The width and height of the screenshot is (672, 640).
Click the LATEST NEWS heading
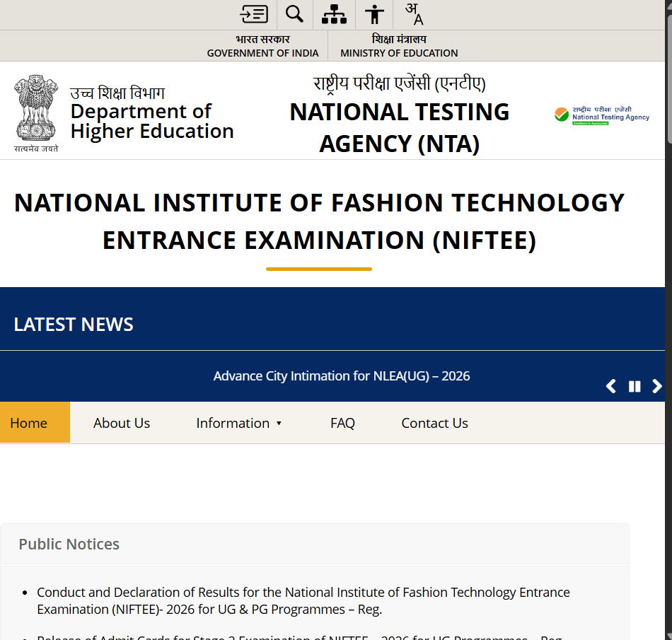74,325
